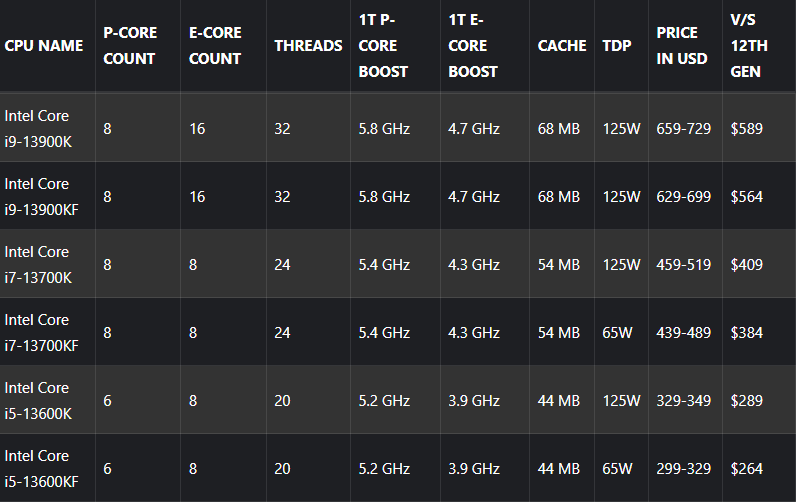
Task: Click the Intel Core i7-13700KF name cell
Action: (42, 332)
